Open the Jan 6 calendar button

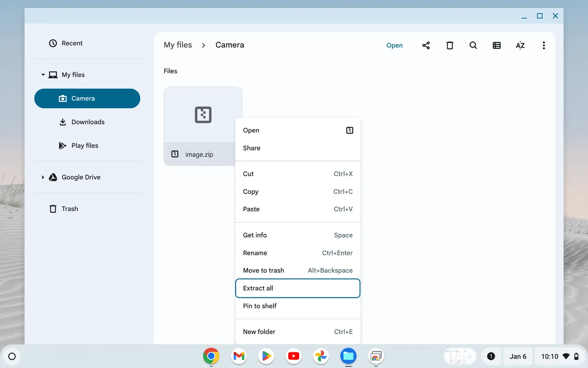(518, 356)
